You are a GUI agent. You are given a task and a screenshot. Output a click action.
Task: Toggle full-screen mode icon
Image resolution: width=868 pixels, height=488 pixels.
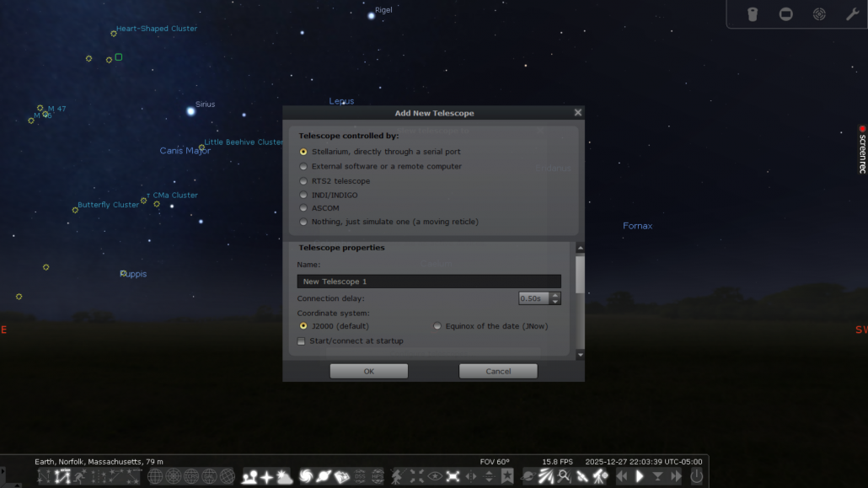453,476
